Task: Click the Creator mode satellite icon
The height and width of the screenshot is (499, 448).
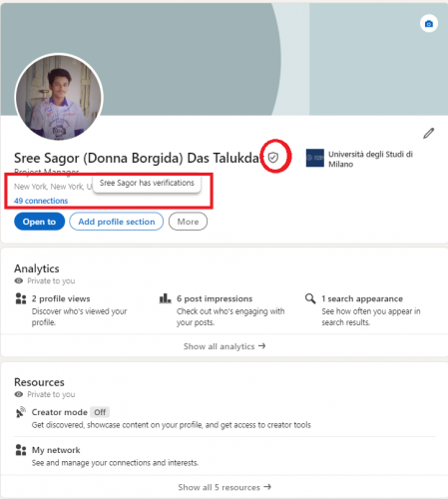Action: pos(21,412)
